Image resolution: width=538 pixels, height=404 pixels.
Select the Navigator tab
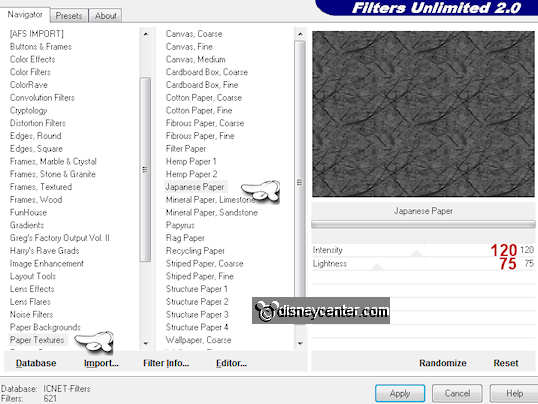click(25, 14)
